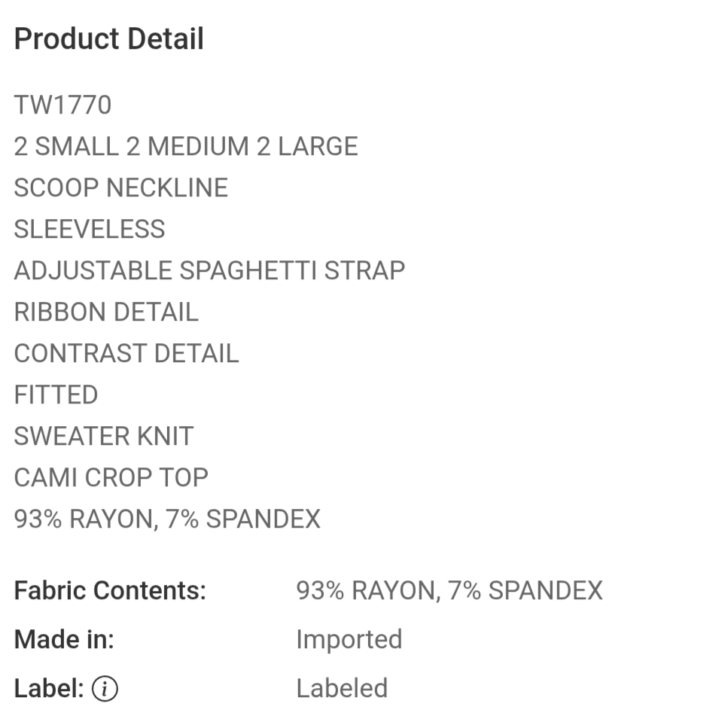
Task: Click the SLEEVELESS detail line
Action: [x=90, y=229]
